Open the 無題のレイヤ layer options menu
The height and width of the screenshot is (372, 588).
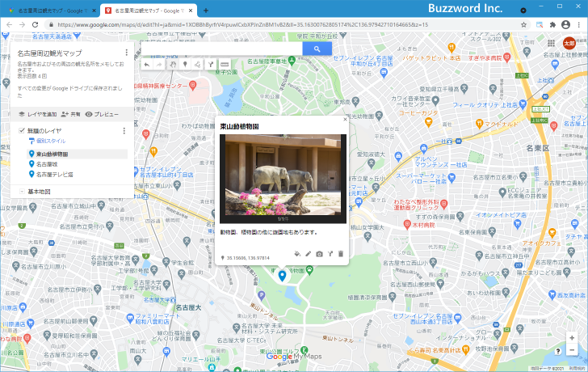pyautogui.click(x=124, y=131)
